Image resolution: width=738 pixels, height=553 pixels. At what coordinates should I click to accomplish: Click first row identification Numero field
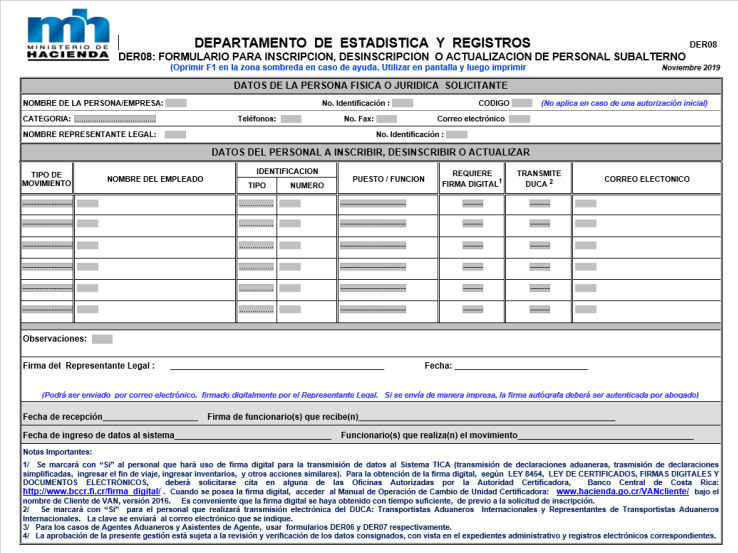point(290,204)
